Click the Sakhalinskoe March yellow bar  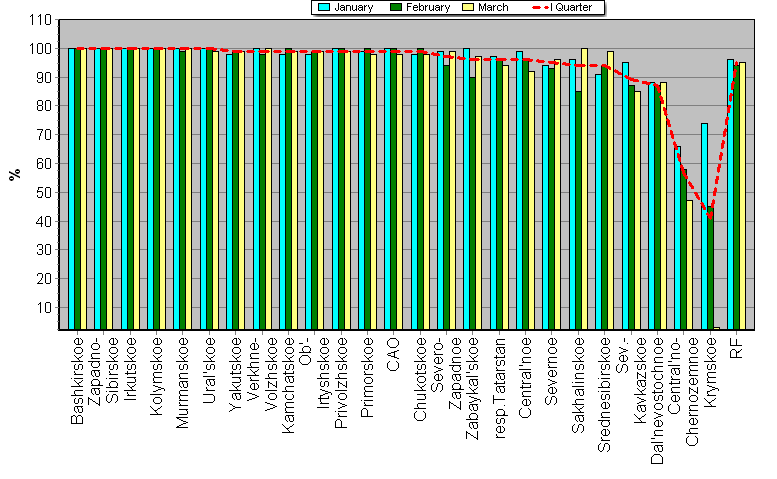point(584,189)
